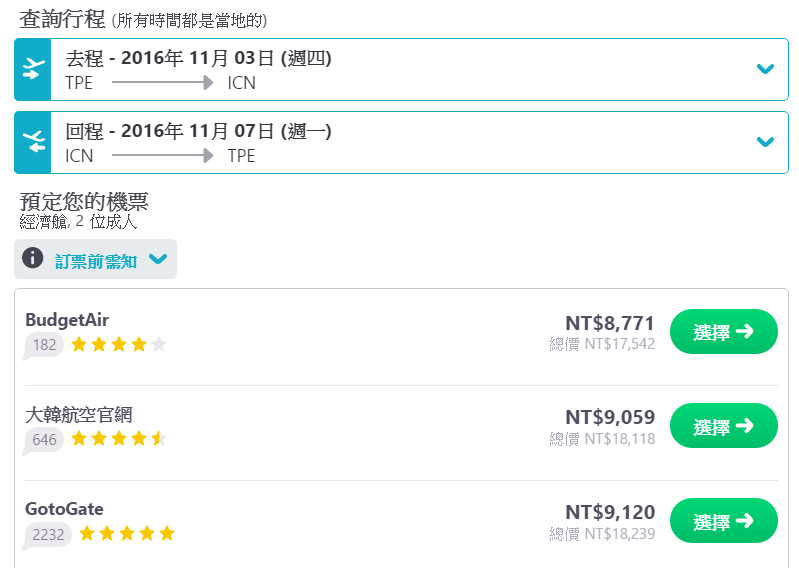Select the BudgetAir NT$8,771 fare
Screen dimensions: 799x568
point(724,332)
